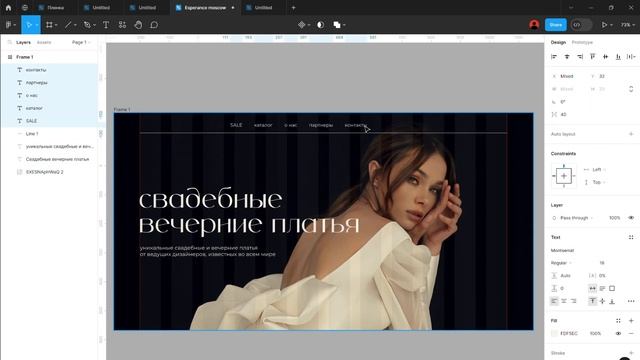Align selection left
Screen dimensions: 640x360
(554, 57)
